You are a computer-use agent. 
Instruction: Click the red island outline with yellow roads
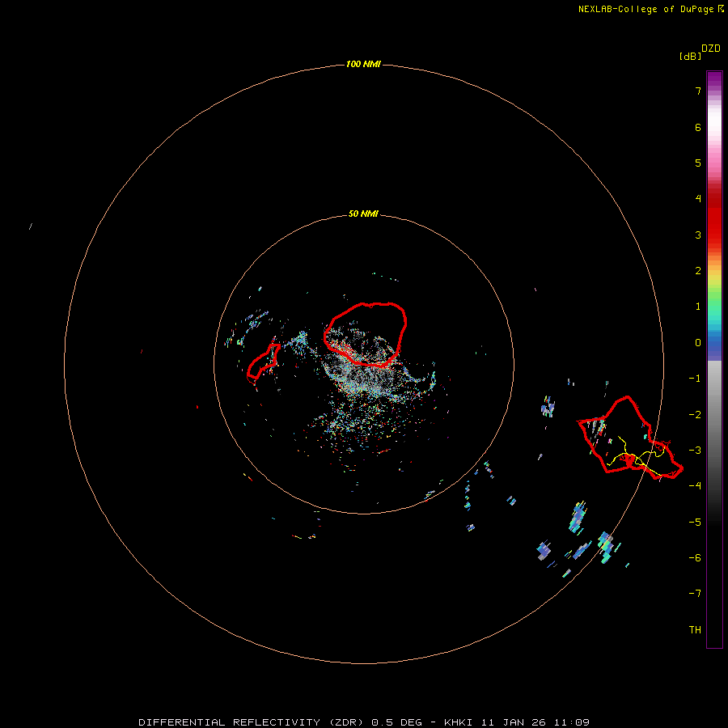(x=629, y=438)
